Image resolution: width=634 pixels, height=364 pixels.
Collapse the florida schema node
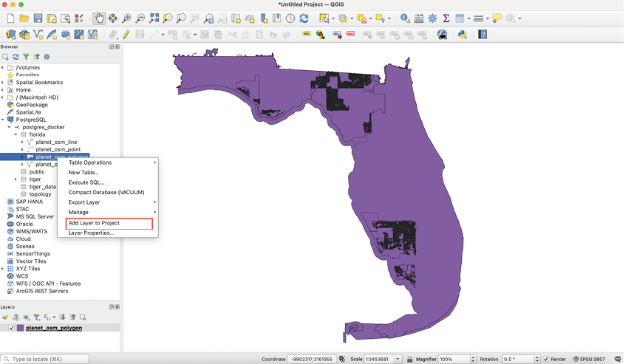pos(16,134)
